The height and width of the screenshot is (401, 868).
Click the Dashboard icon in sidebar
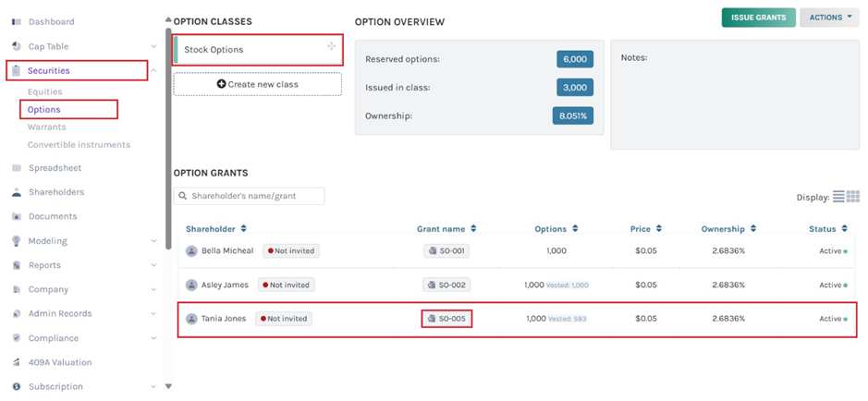tap(17, 21)
